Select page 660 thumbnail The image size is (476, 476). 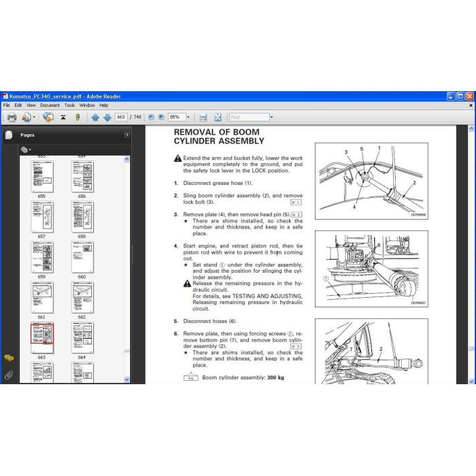click(x=82, y=257)
